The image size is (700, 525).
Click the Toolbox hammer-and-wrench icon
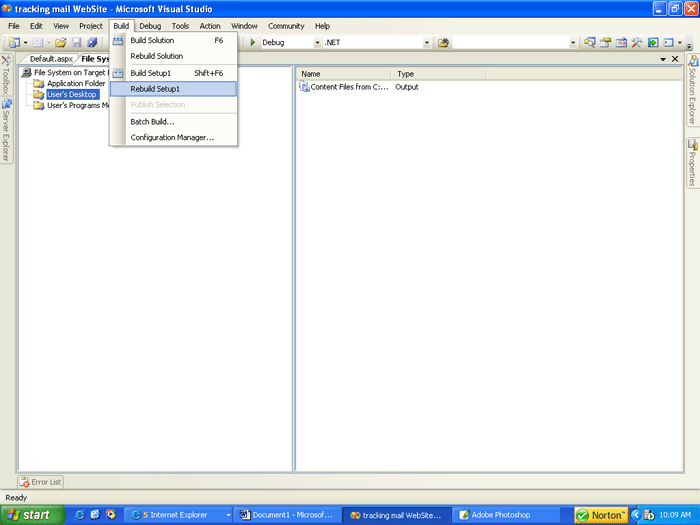[637, 42]
